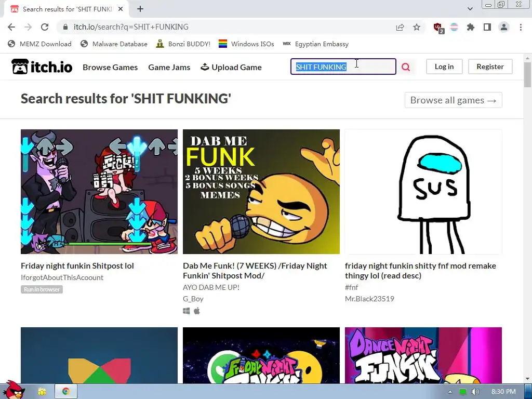Click the striped flag extension icon
This screenshot has width=532, height=399.
coord(454,27)
